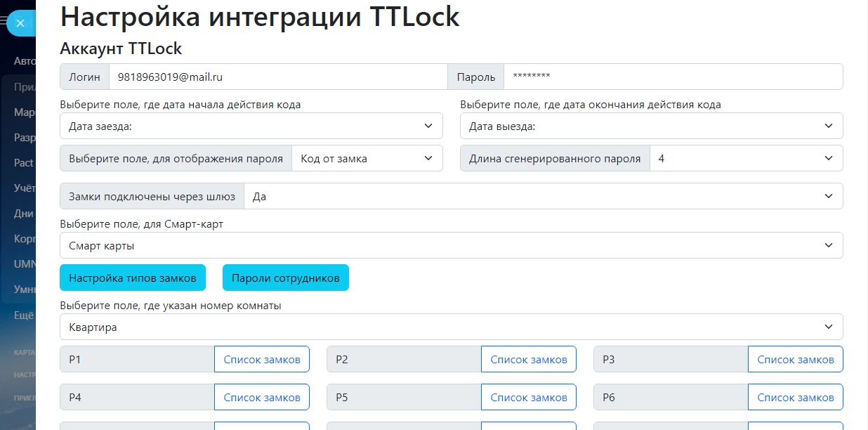
Task: Expand the gateway connection Да dropdown
Action: [x=542, y=197]
